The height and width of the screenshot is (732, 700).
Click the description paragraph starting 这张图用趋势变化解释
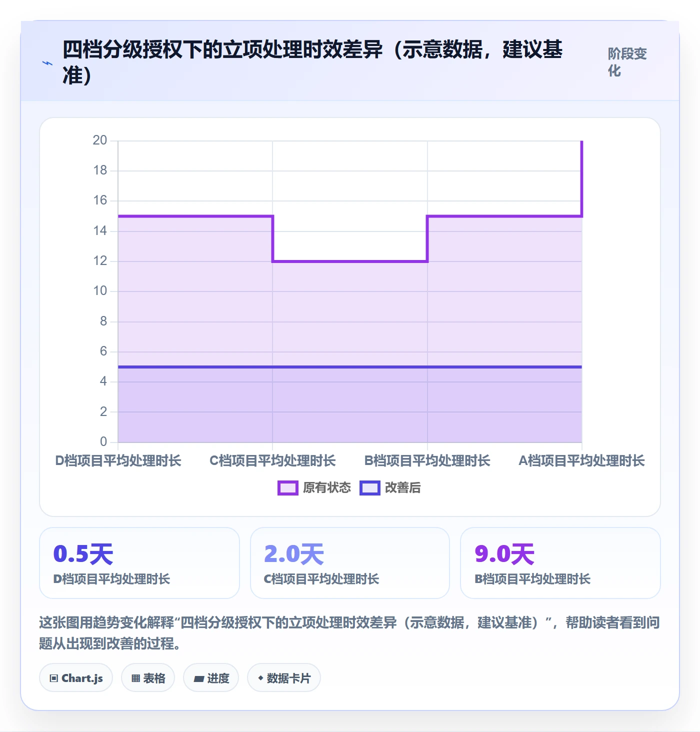pos(349,632)
